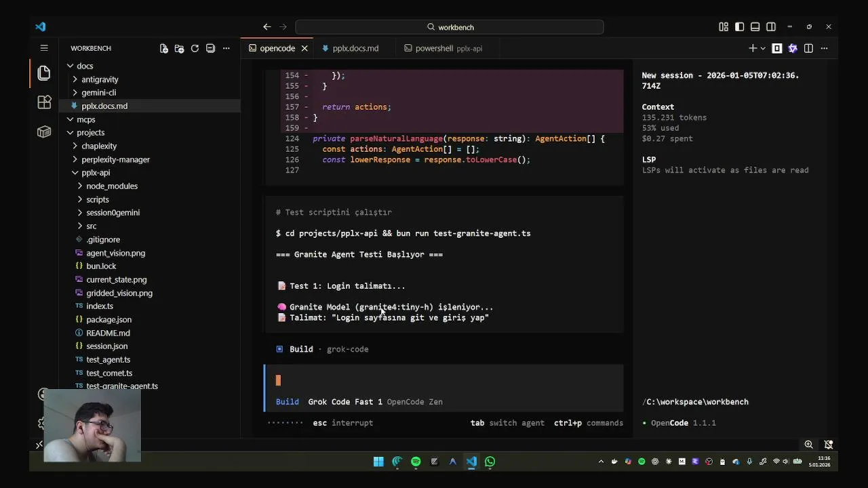
Task: Click the OpenCode prompt input area
Action: [444, 380]
